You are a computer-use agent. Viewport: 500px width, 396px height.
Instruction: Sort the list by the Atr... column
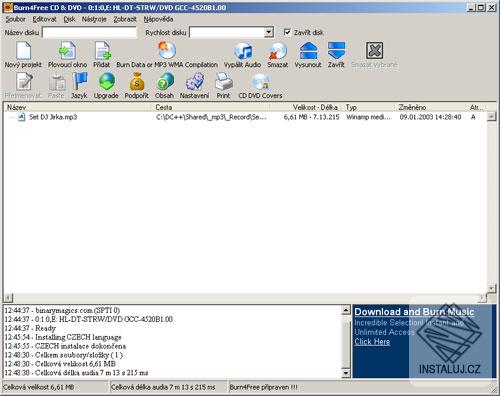point(477,107)
